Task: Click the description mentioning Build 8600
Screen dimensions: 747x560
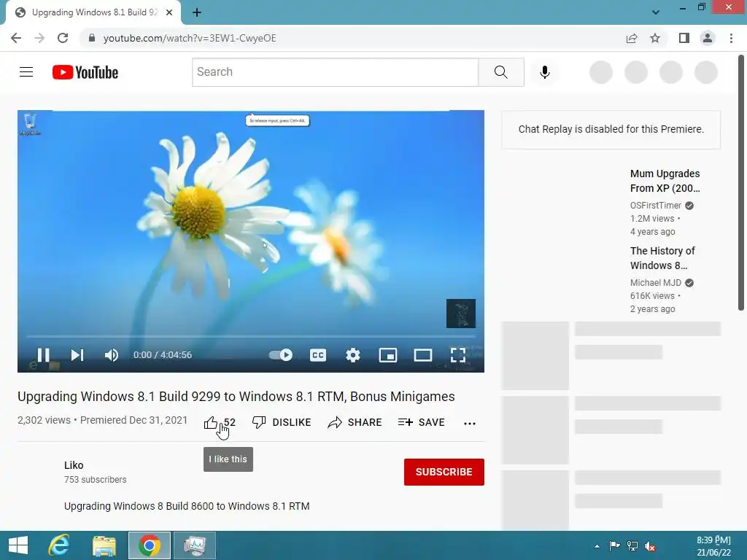Action: (187, 506)
